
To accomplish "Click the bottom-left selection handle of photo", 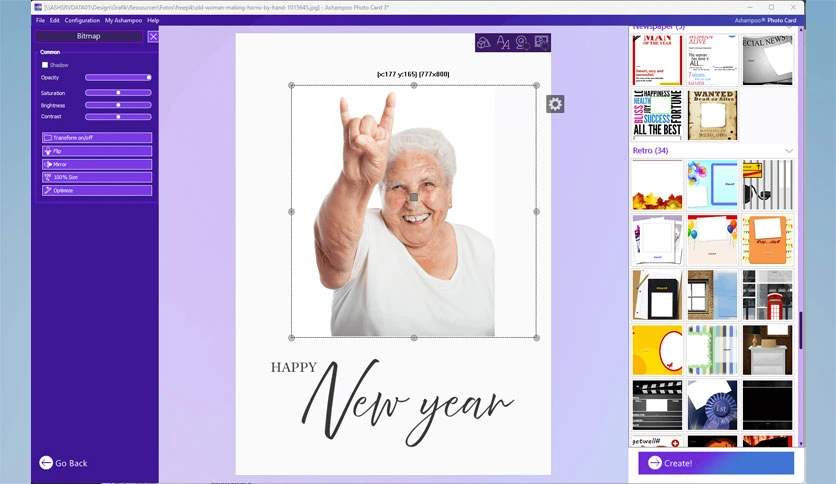I will click(x=292, y=338).
